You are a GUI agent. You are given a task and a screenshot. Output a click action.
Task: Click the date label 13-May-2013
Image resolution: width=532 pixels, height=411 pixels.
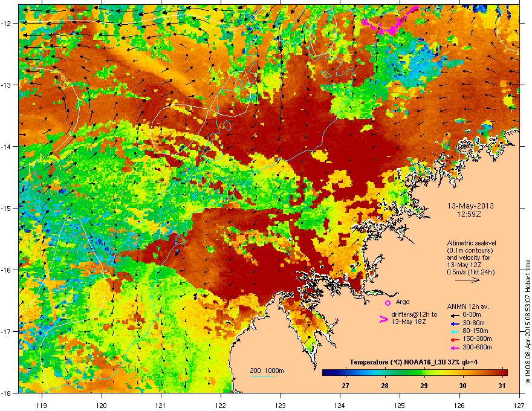pos(470,206)
